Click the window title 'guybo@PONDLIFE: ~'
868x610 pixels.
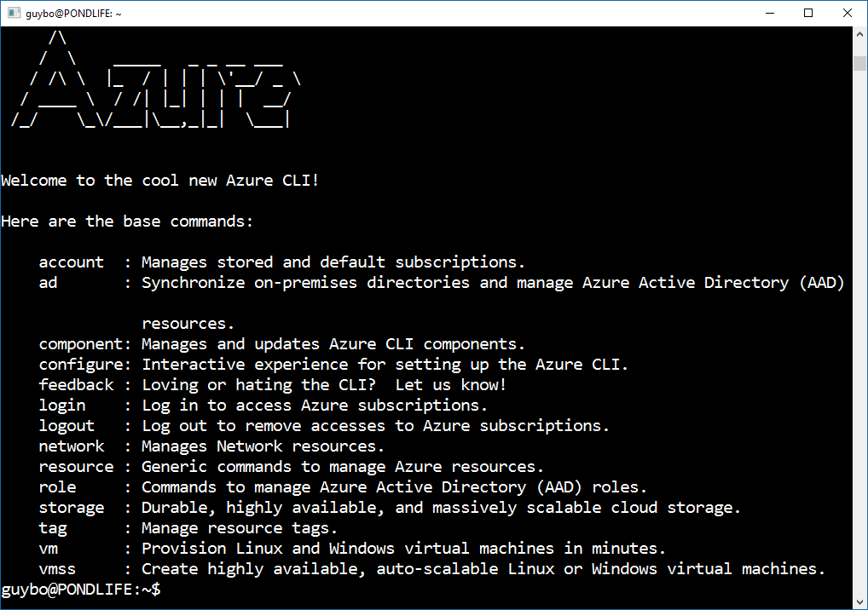click(73, 14)
